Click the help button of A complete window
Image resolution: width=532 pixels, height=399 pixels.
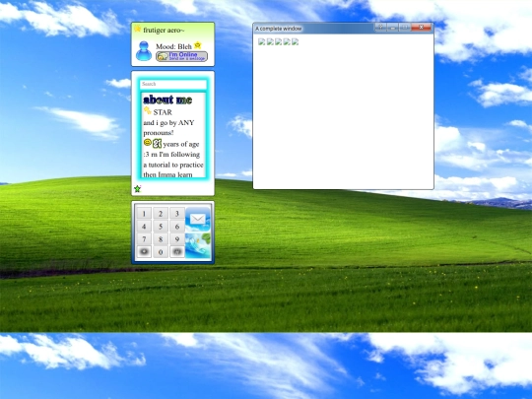click(x=380, y=28)
